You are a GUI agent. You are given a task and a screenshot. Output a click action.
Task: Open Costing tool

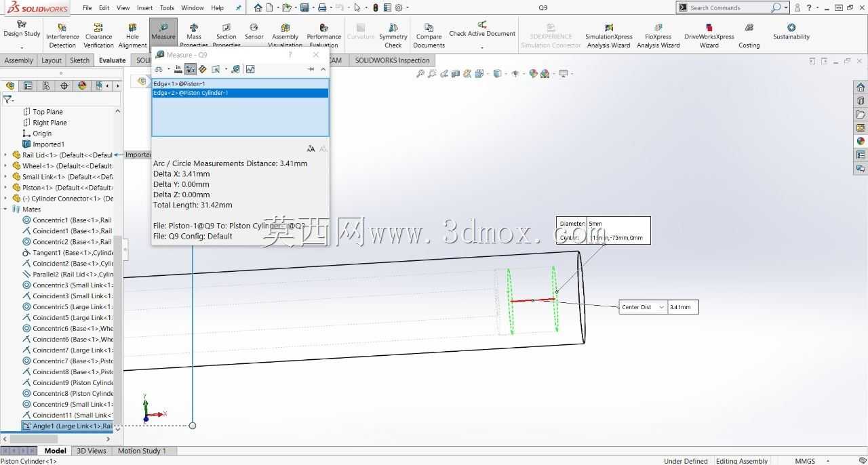[749, 36]
